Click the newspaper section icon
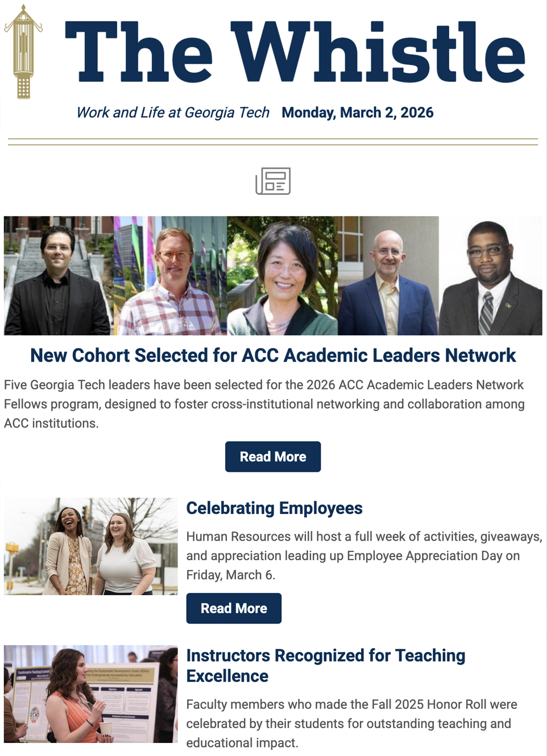 point(273,181)
